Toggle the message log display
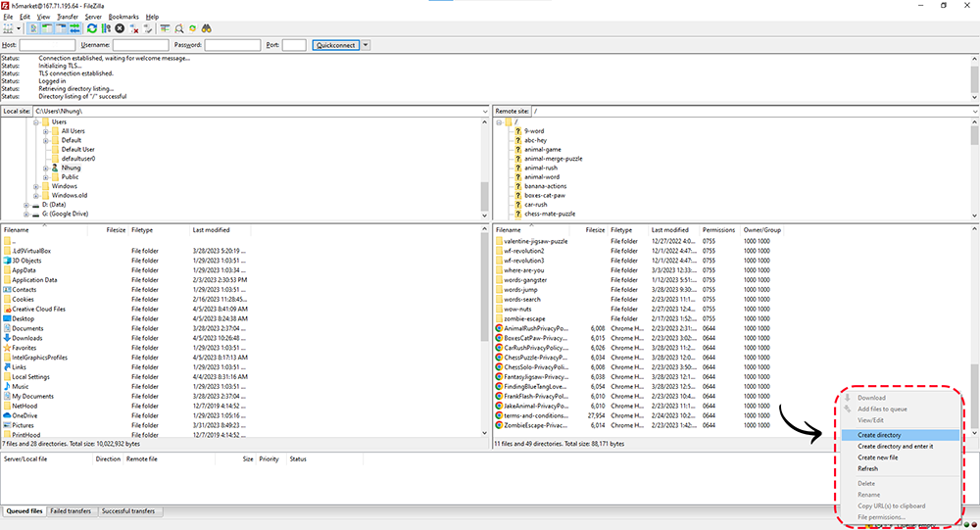Image resolution: width=980 pixels, height=530 pixels. coord(33,28)
